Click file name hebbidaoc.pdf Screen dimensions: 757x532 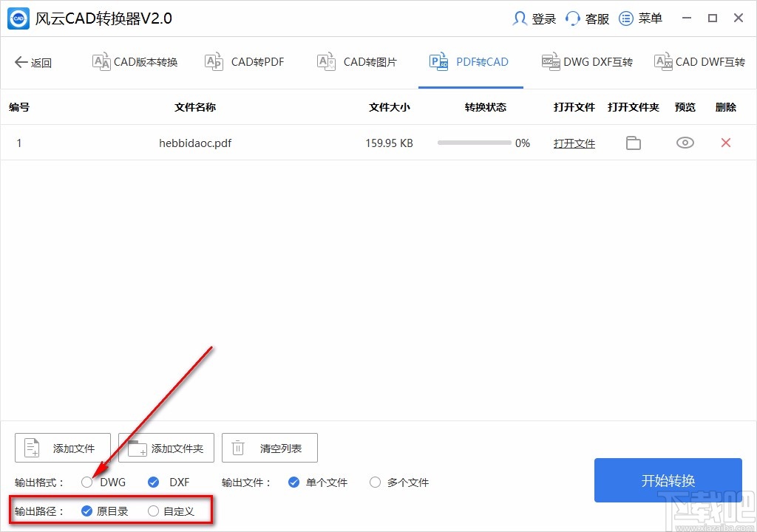click(195, 143)
